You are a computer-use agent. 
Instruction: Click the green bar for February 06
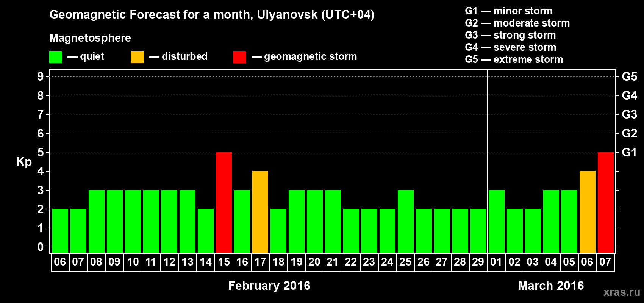click(x=60, y=231)
